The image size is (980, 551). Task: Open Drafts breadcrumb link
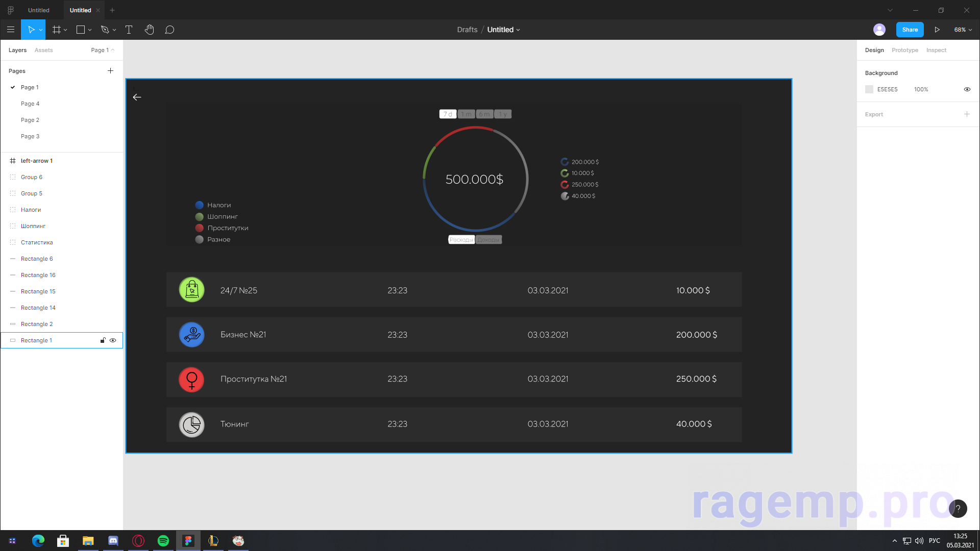pyautogui.click(x=467, y=30)
